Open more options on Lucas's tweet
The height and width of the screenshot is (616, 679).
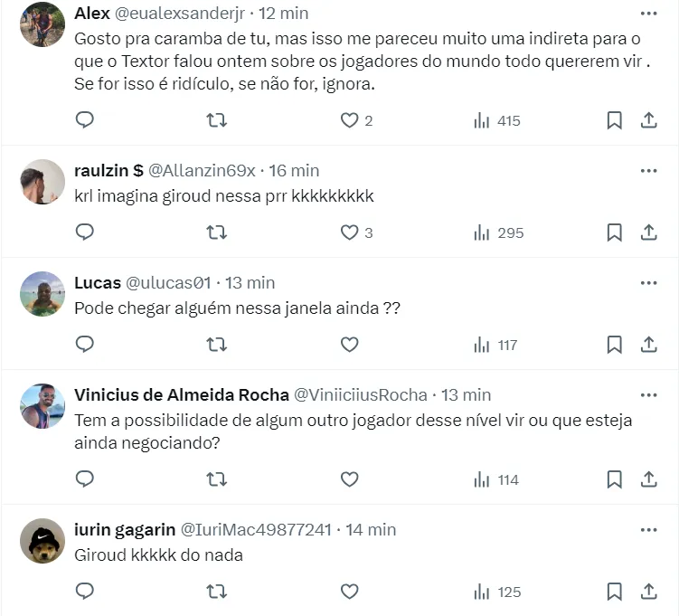point(648,283)
